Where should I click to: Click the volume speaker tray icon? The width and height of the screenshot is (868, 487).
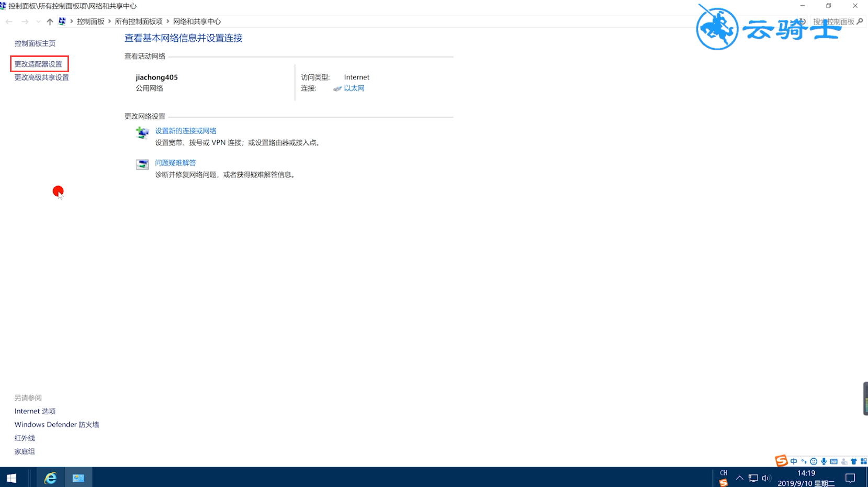tap(766, 478)
